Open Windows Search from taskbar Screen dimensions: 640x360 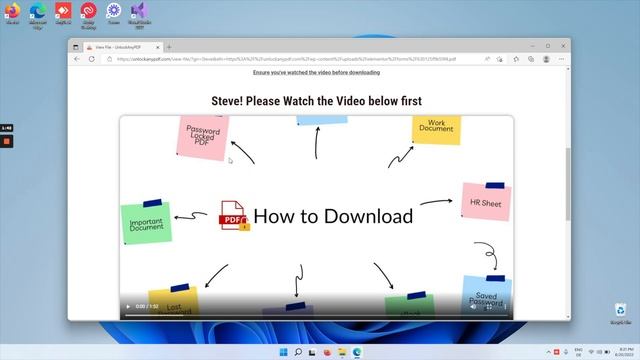298,352
